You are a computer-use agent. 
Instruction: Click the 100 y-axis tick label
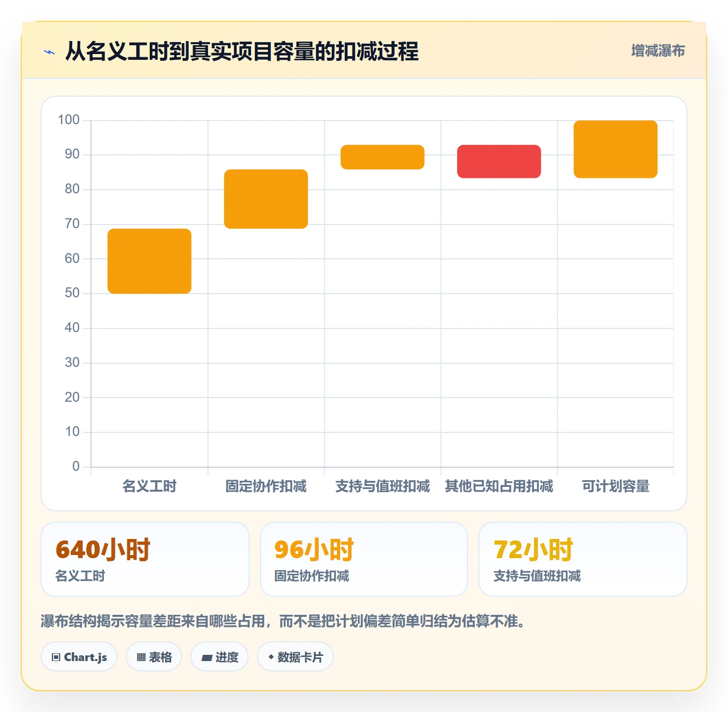69,120
